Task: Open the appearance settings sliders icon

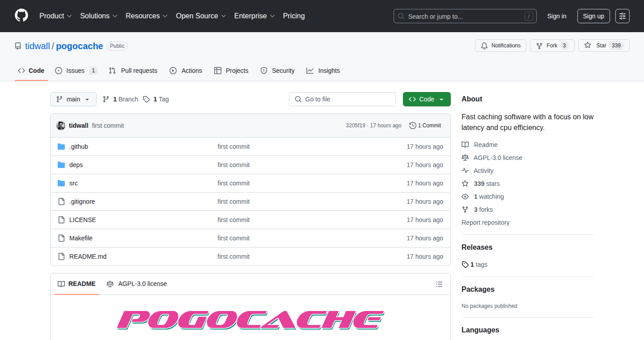Action: click(x=623, y=16)
